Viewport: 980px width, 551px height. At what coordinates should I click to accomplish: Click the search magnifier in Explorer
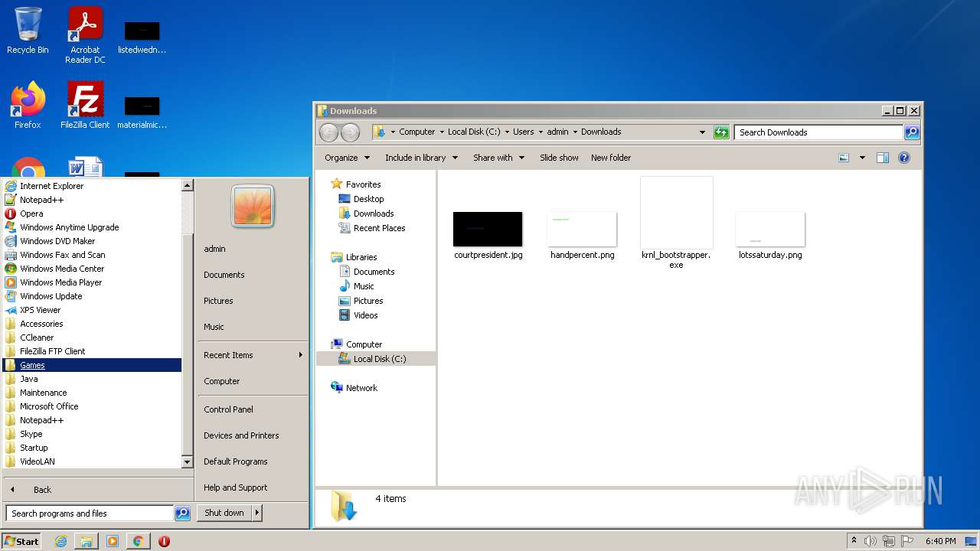tap(911, 132)
